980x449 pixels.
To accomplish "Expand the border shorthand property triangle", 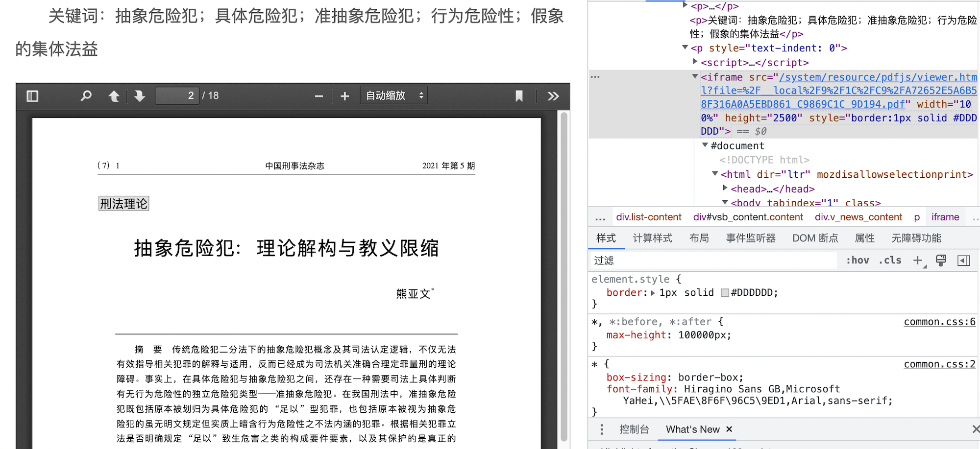I will [653, 293].
